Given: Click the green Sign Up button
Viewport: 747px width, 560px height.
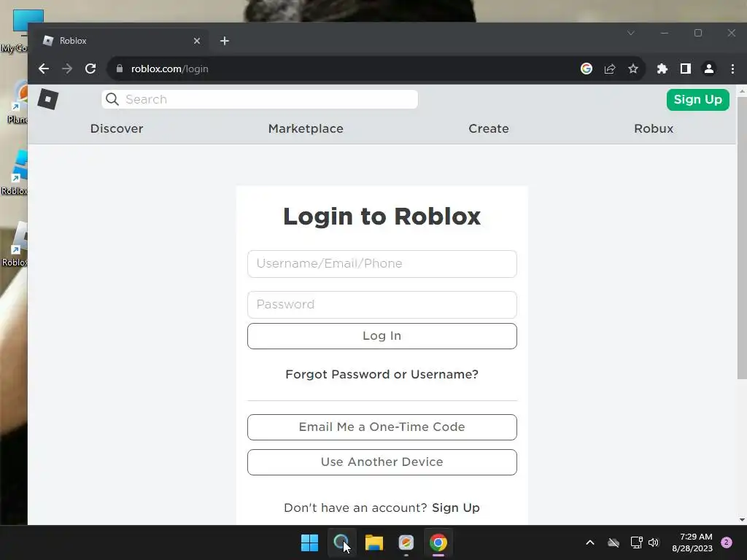Looking at the screenshot, I should tap(698, 99).
